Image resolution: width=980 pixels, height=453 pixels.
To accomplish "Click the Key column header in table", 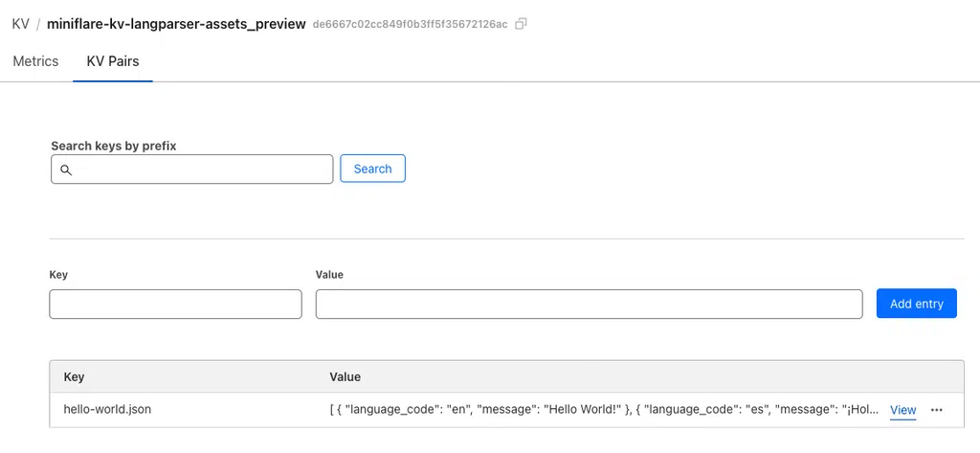I will tap(74, 377).
